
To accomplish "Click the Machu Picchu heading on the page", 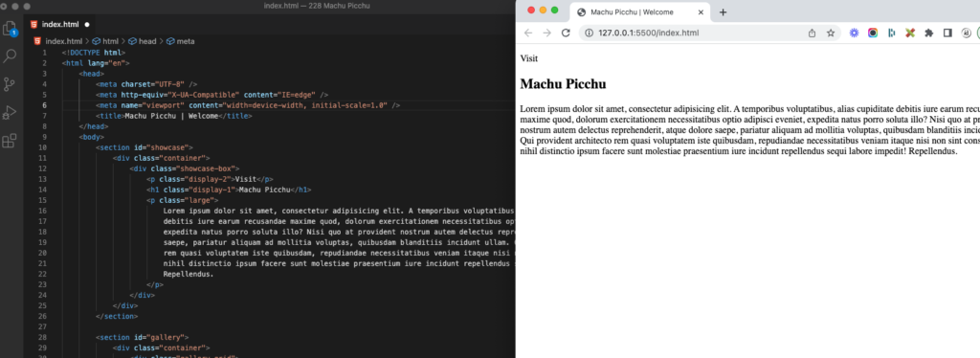I will point(563,83).
